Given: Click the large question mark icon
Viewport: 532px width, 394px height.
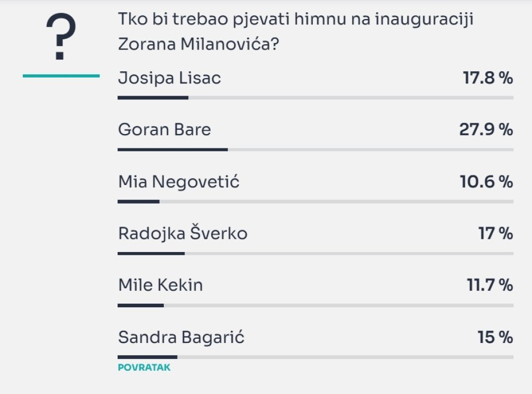Looking at the screenshot, I should point(61,36).
